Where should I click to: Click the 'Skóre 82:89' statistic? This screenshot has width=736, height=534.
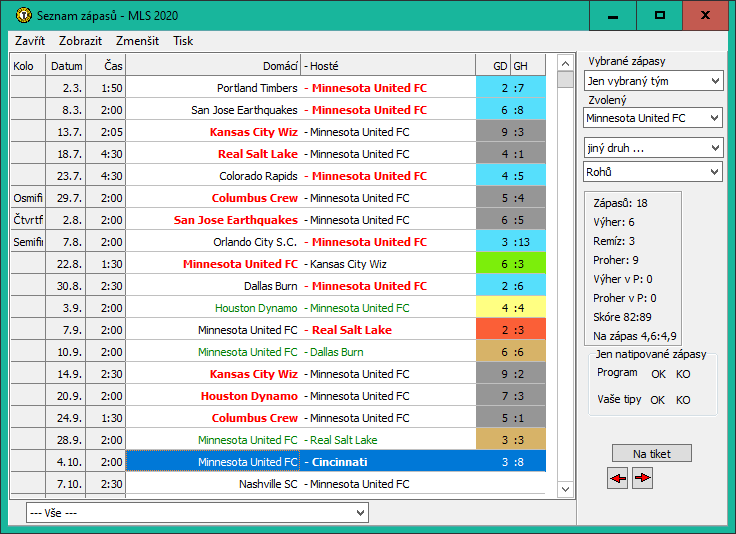point(622,317)
